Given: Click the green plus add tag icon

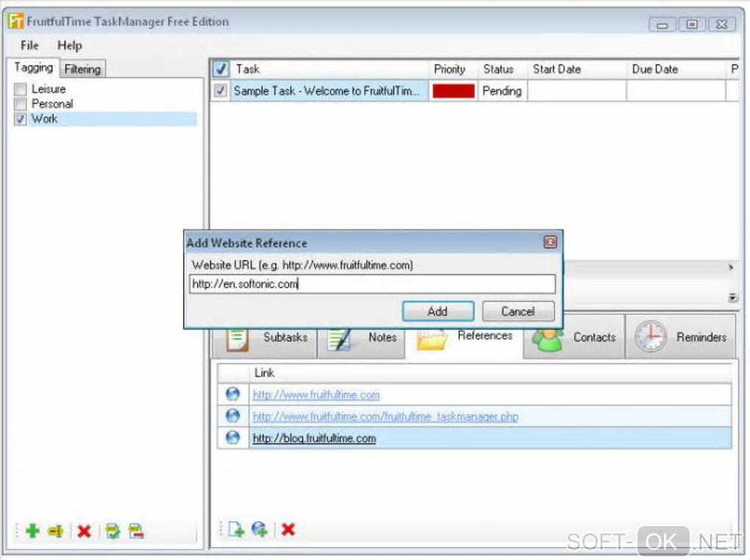Looking at the screenshot, I should click(32, 531).
